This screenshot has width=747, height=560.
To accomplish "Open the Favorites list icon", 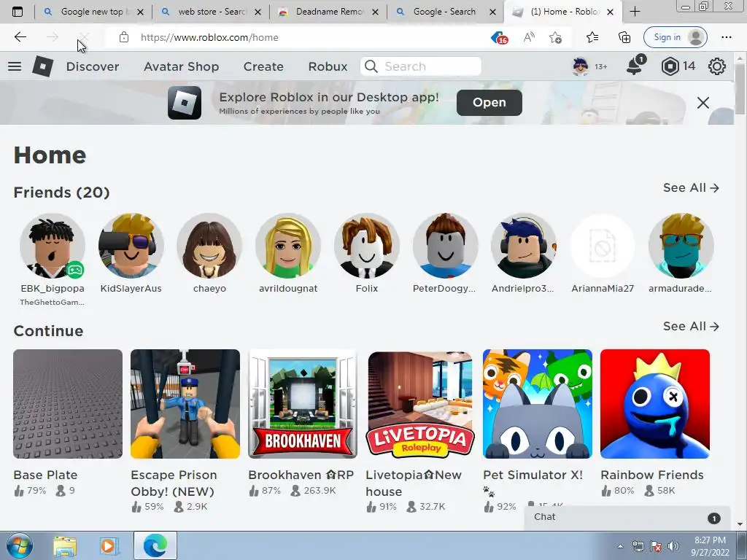I will coord(592,37).
